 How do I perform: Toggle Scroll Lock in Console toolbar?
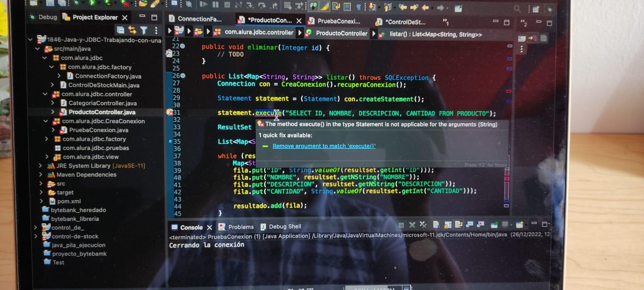448,224
